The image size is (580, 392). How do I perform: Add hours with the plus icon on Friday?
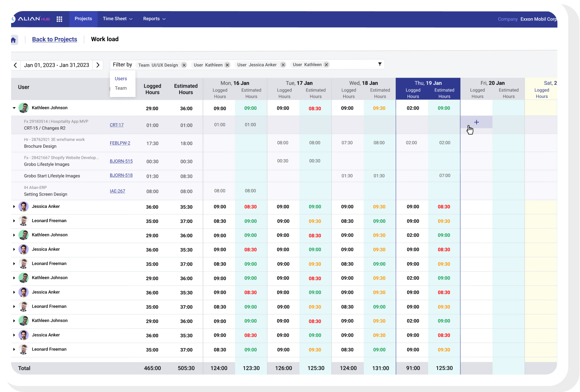point(477,122)
